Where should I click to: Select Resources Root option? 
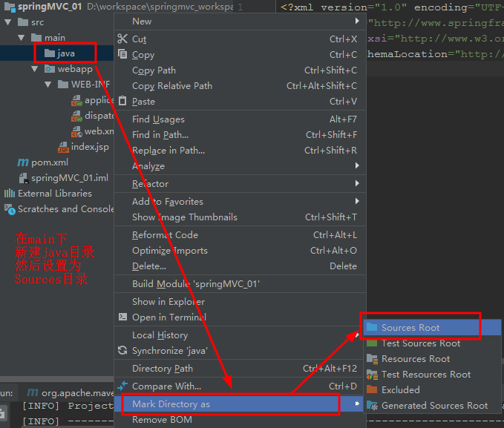pyautogui.click(x=415, y=359)
